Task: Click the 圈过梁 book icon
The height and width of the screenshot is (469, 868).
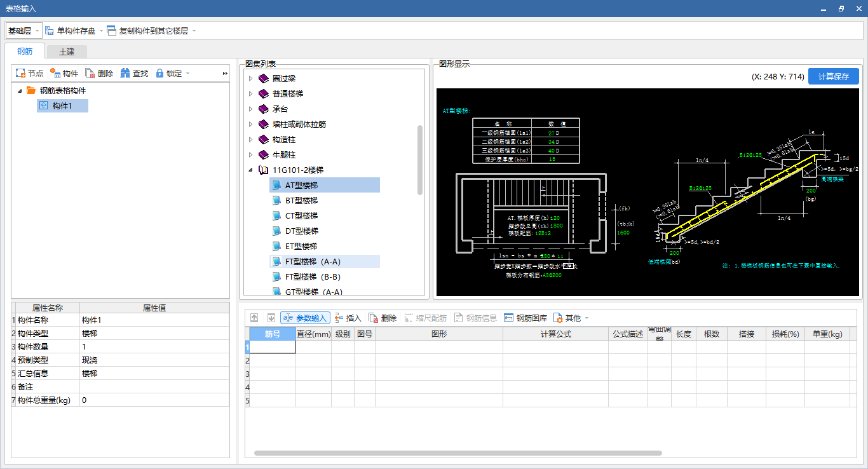Action: [x=264, y=78]
